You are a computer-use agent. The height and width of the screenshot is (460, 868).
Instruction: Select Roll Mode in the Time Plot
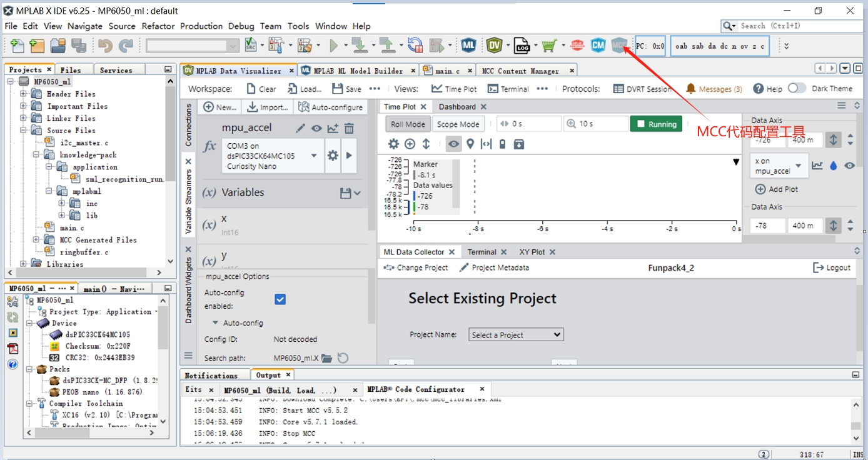408,124
